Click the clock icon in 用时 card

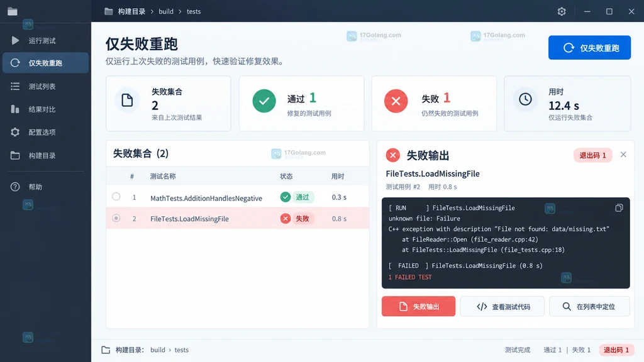point(525,99)
